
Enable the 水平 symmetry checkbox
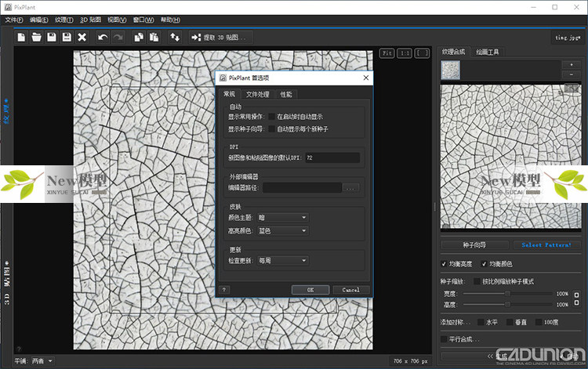click(x=481, y=322)
